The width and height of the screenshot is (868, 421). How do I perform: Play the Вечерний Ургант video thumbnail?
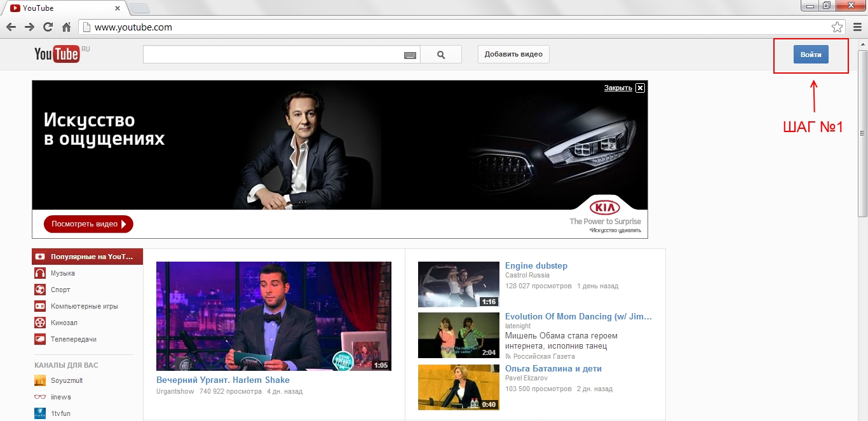274,316
